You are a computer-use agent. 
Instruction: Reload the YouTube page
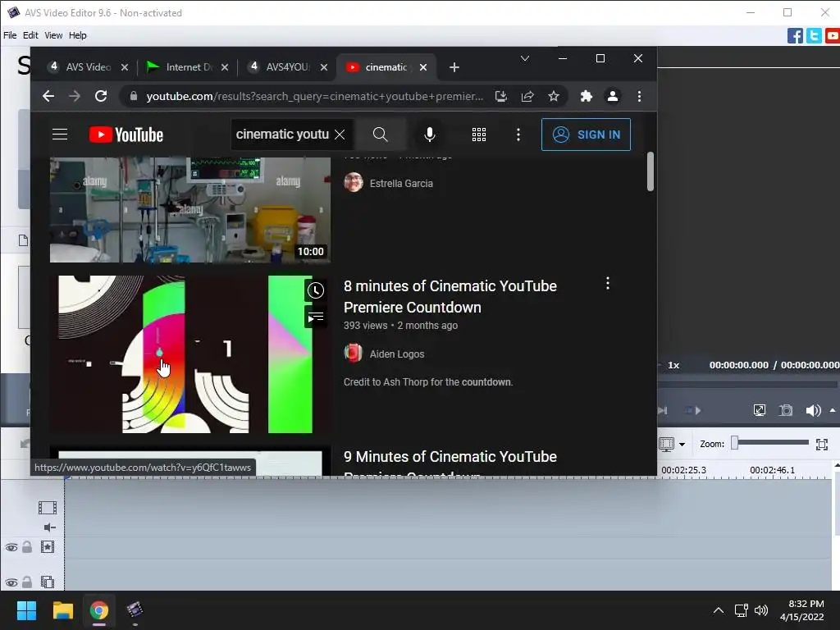(101, 97)
